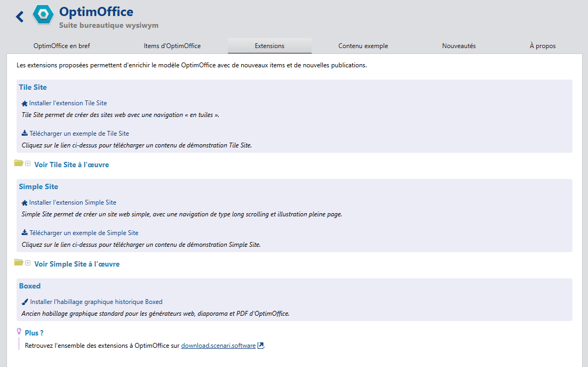Click the puzzle icon for Simple Site extension

coord(25,203)
